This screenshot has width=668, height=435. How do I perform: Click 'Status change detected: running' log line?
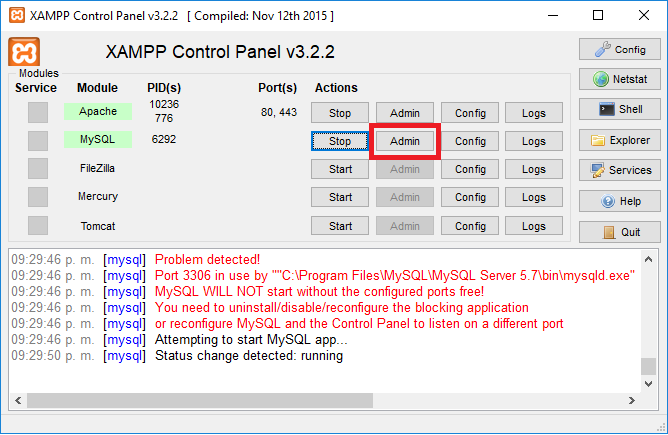[249, 356]
